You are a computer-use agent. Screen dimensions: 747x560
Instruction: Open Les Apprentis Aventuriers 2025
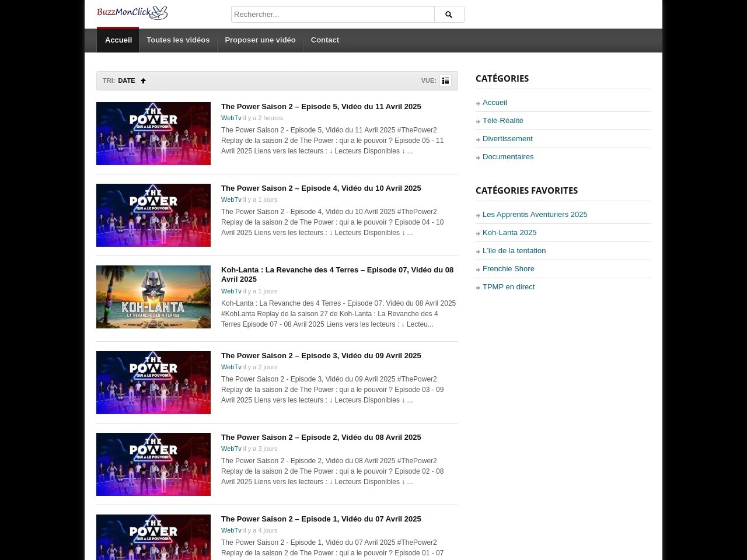(x=535, y=215)
